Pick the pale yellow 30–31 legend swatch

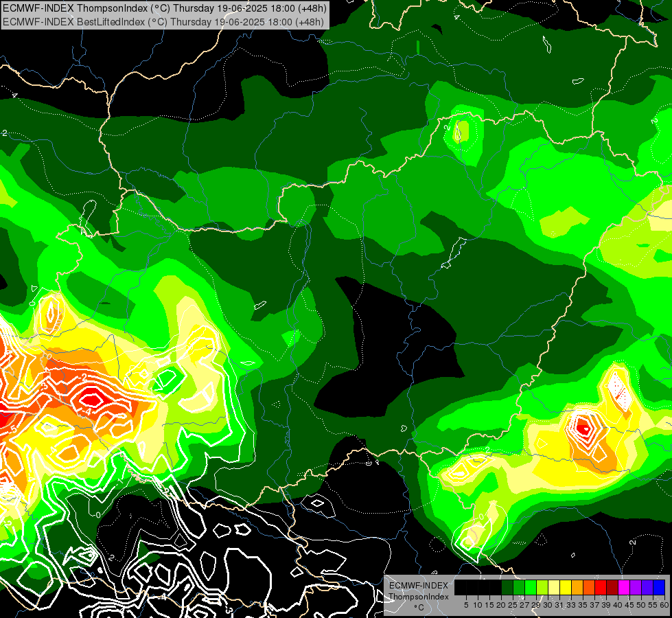pos(554,588)
